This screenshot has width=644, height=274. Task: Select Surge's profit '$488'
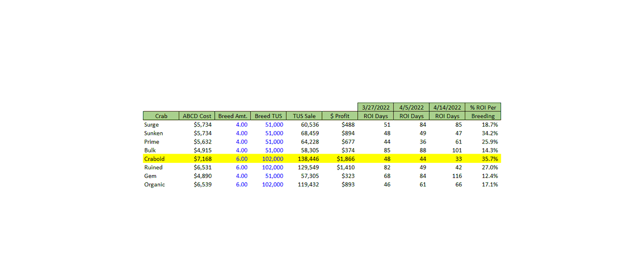348,125
